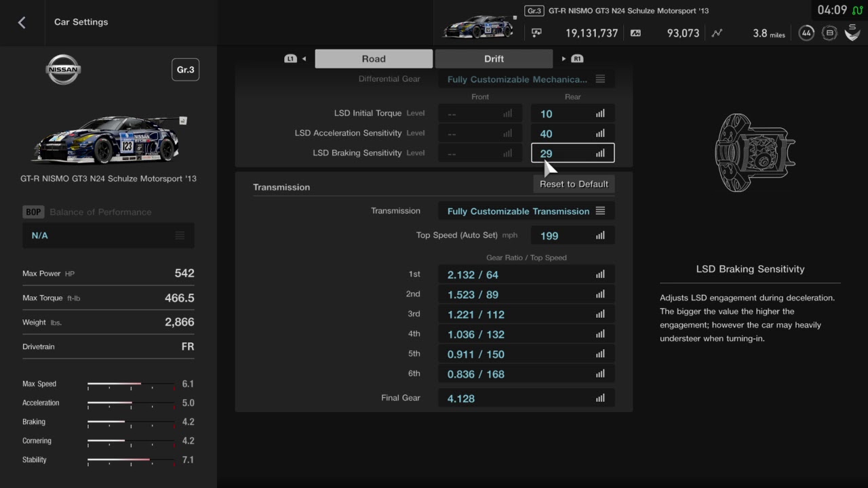Select rear LSD Braking Sensitivity field 29
This screenshot has height=488, width=868.
tap(572, 153)
